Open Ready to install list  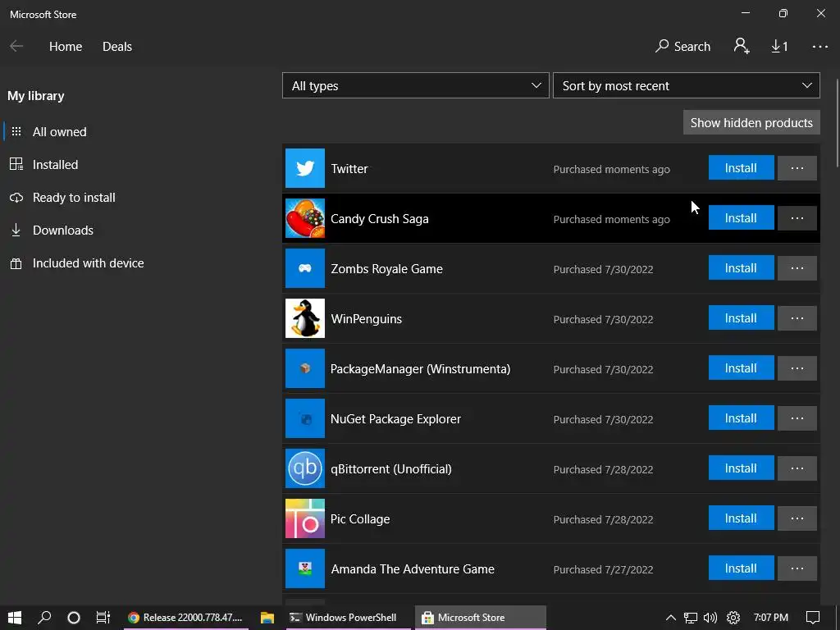74,198
